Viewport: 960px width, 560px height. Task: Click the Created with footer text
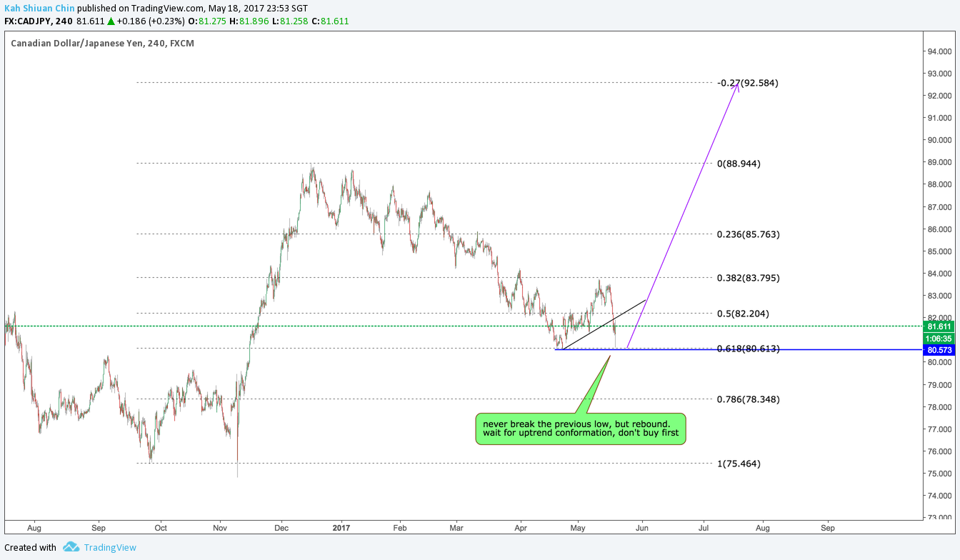[30, 548]
